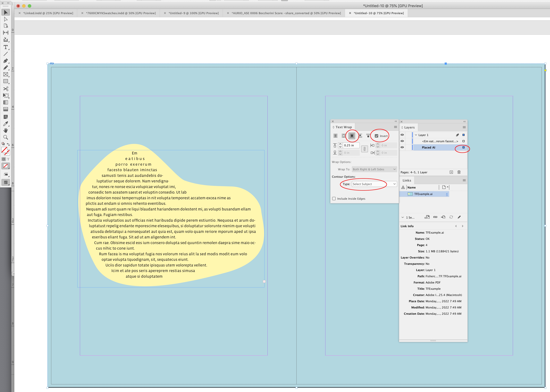Uncheck the Invert text wrap checkbox
Image resolution: width=550 pixels, height=392 pixels.
point(376,136)
